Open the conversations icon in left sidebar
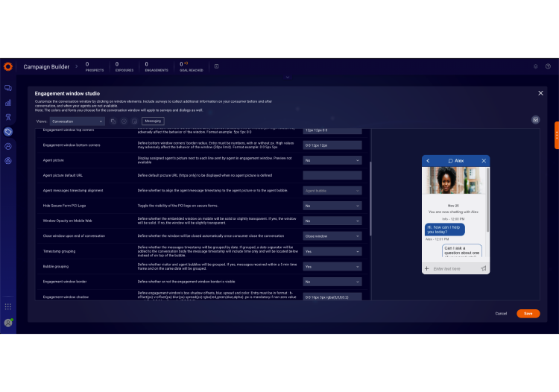Image resolution: width=559 pixels, height=392 pixels. click(8, 88)
